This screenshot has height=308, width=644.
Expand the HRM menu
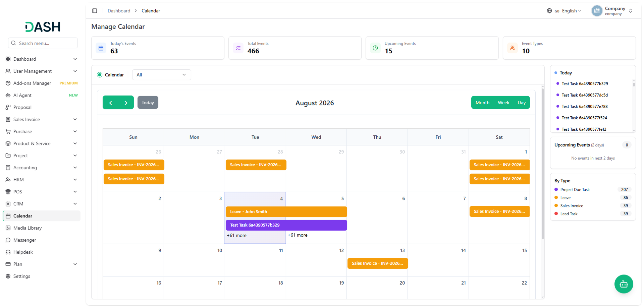42,180
